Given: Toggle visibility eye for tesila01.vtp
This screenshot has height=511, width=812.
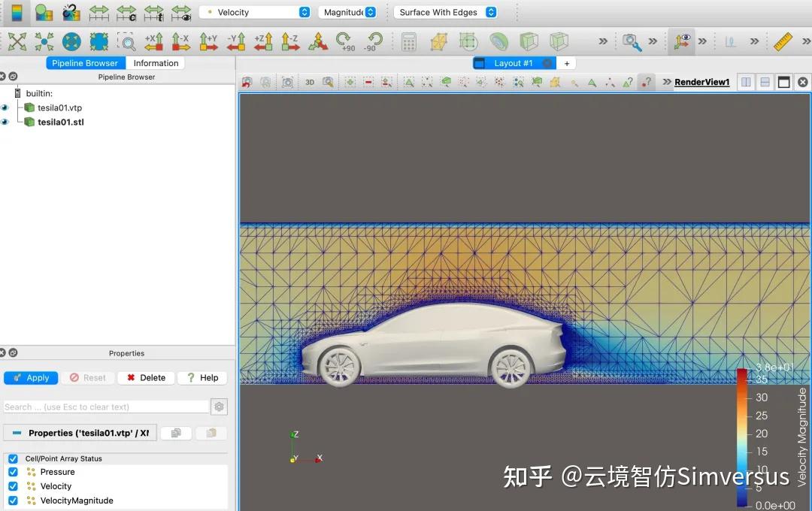Looking at the screenshot, I should (x=5, y=107).
